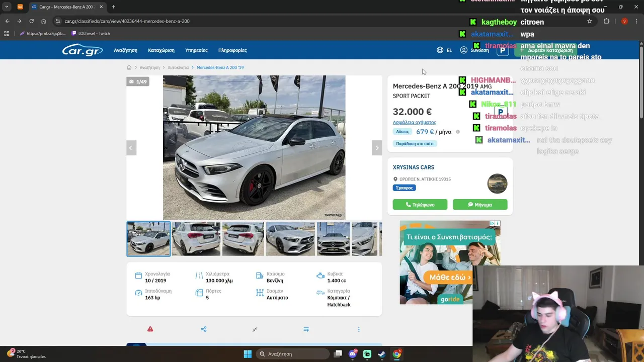This screenshot has height=362, width=644.
Task: Click the green Μήνυμα button
Action: point(480,205)
